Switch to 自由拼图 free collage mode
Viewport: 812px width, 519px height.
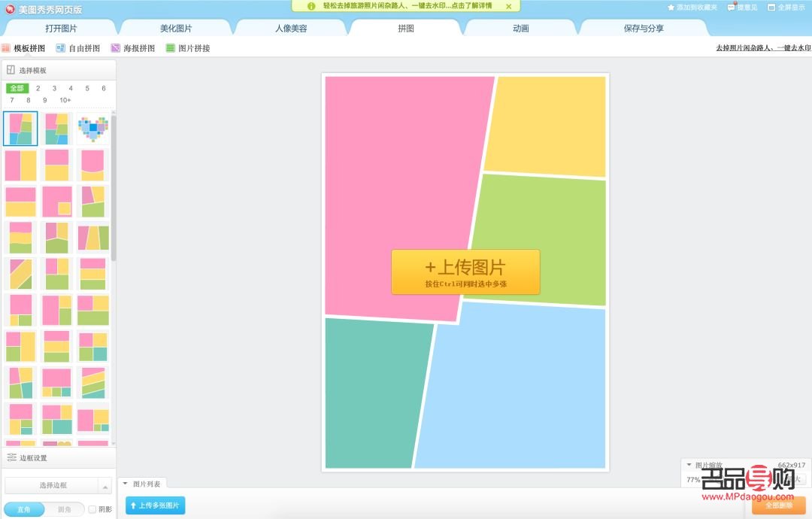pyautogui.click(x=79, y=47)
